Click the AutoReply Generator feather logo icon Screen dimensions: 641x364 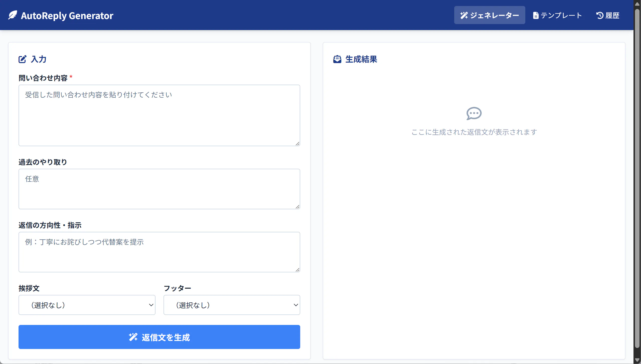coord(13,15)
